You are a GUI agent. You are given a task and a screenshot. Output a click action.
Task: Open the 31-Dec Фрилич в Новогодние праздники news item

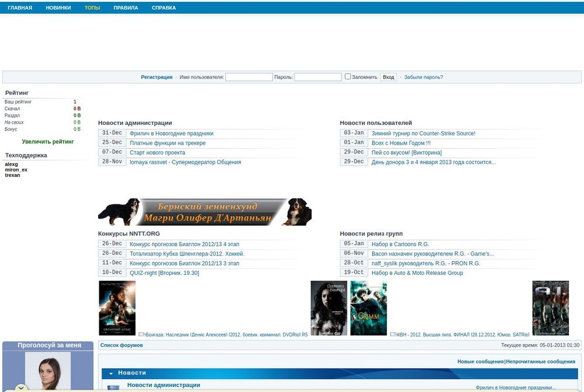[171, 133]
